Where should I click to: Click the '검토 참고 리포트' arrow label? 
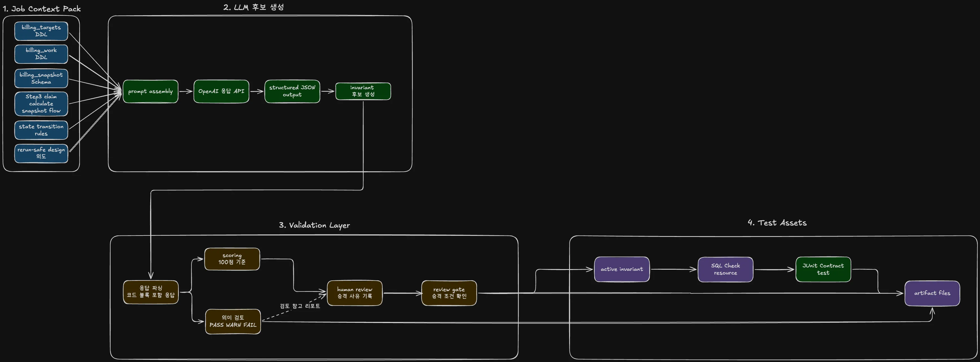pos(300,306)
